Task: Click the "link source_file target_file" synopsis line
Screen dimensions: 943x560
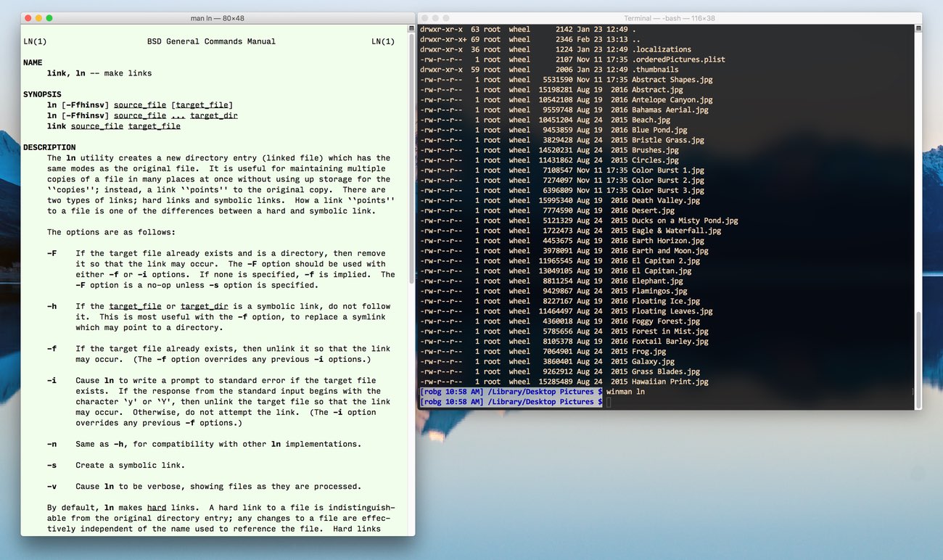Action: [114, 126]
